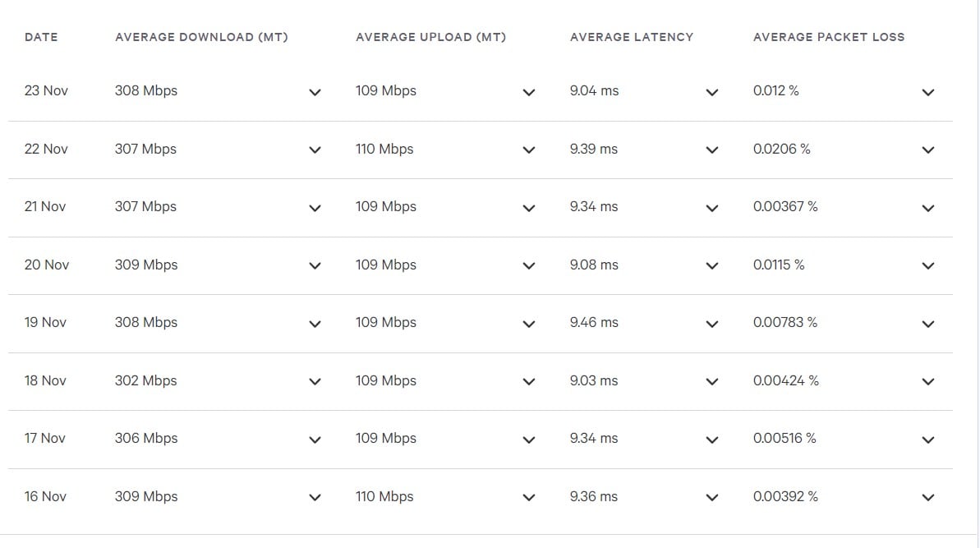
Task: Select the 23 Nov date cell
Action: [46, 90]
